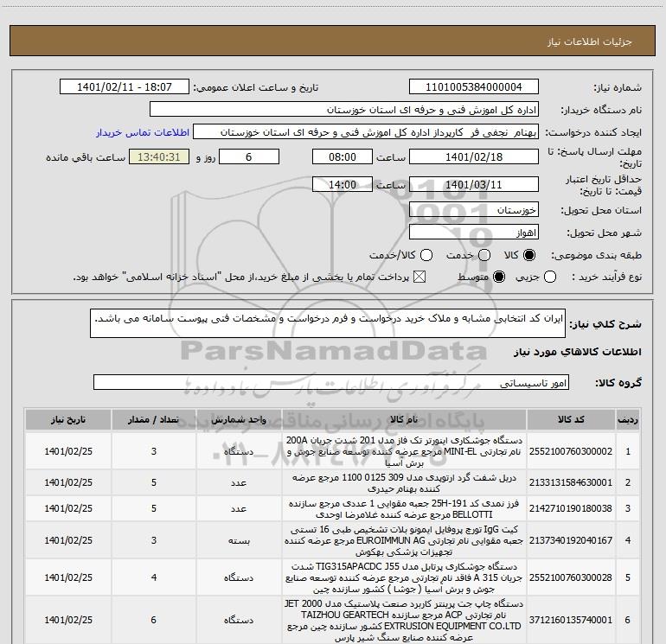Screen dimensions: 666x644
Task: Choose the جزیی purchase process option
Action: (x=550, y=277)
